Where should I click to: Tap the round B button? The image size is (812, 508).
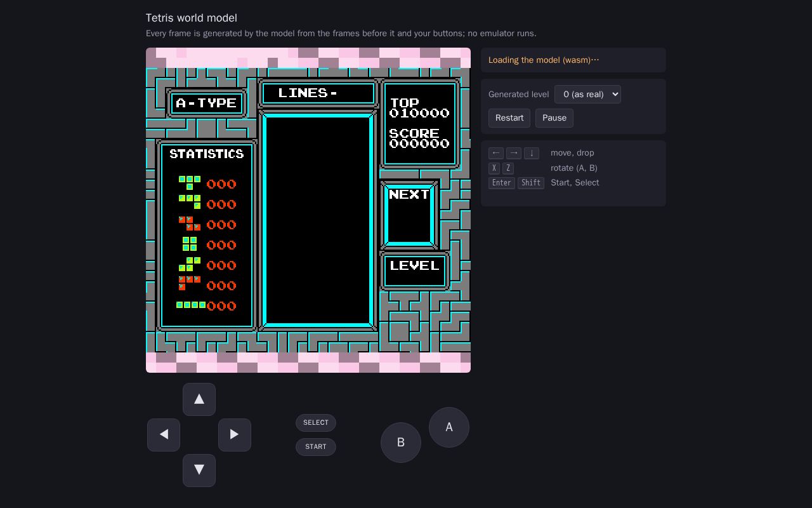tap(401, 443)
